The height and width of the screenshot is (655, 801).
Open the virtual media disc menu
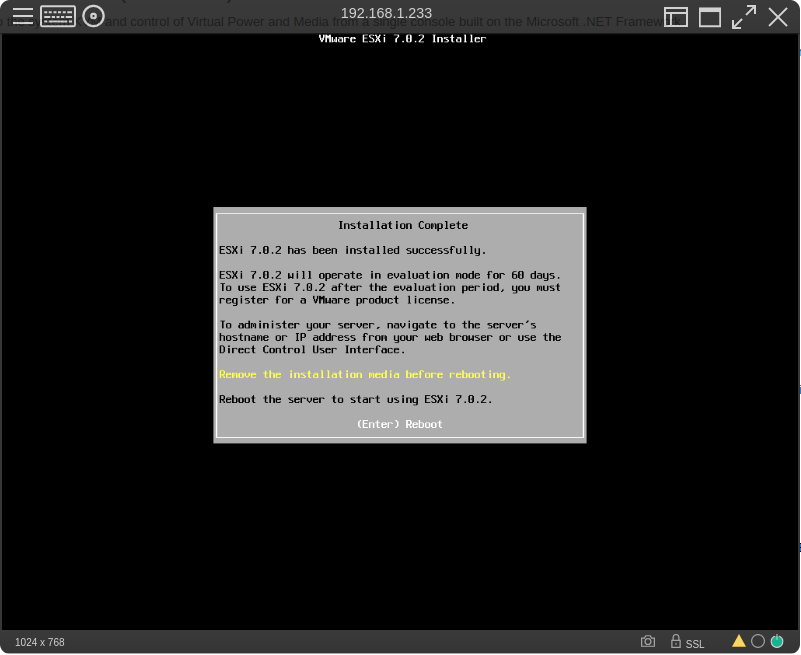coord(93,16)
